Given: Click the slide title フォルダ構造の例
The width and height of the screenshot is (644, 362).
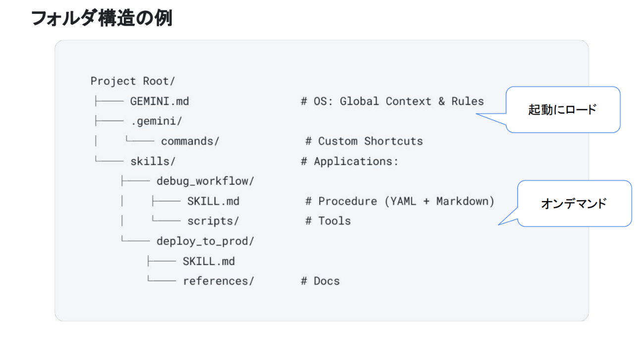Looking at the screenshot, I should (102, 18).
